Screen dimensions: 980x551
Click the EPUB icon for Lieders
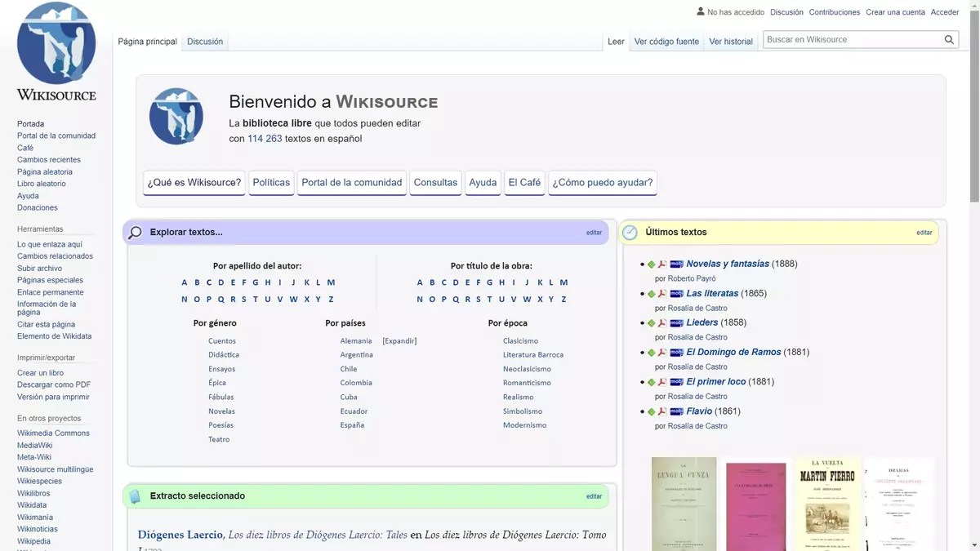coord(652,323)
